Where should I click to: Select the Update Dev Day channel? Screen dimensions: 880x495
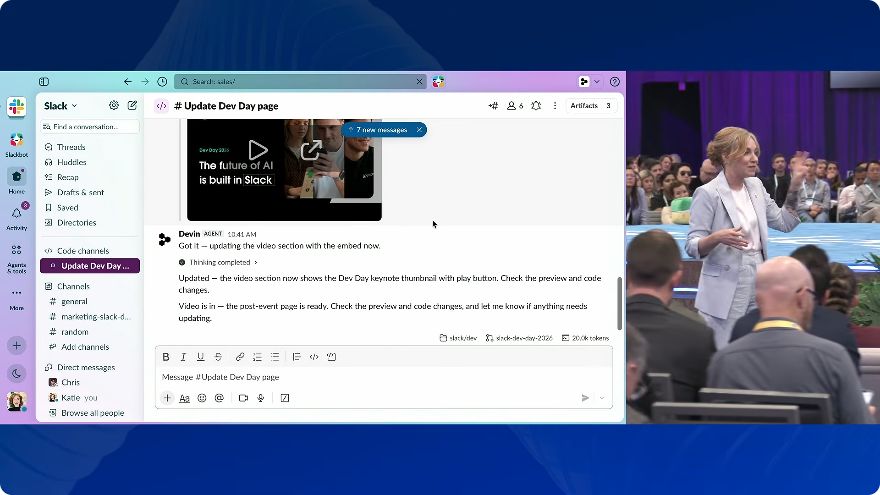coord(90,266)
